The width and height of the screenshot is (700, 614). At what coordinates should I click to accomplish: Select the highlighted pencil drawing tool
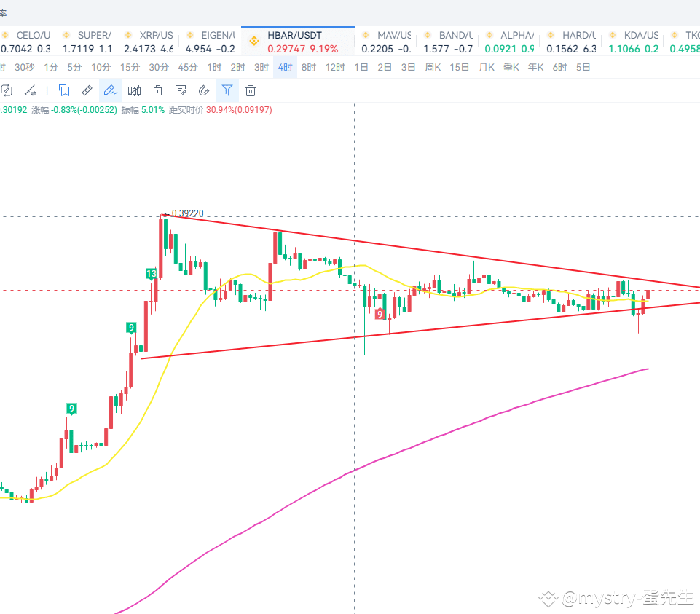(x=111, y=90)
